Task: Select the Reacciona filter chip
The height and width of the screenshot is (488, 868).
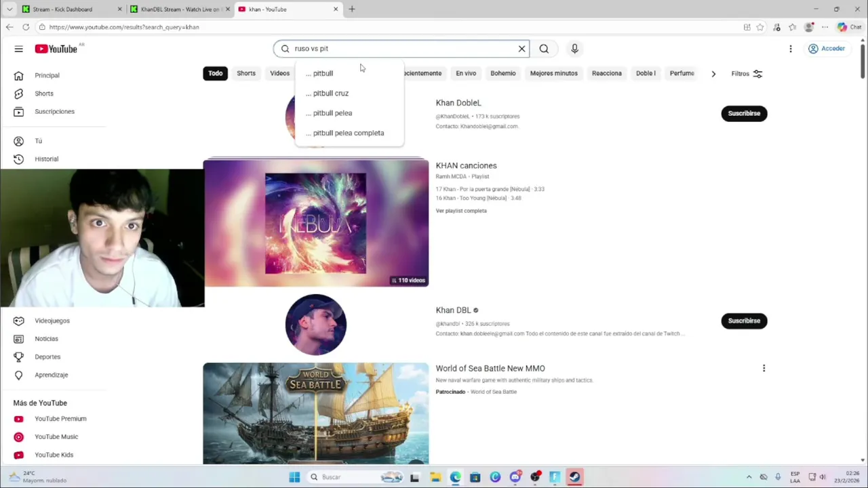Action: (x=607, y=73)
